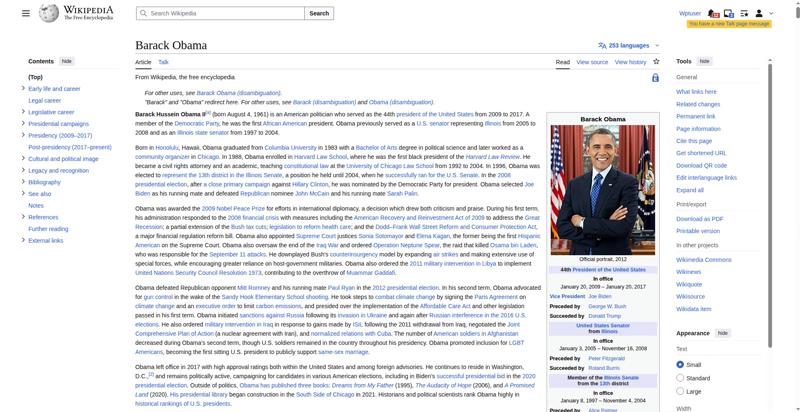Click Download as PDF link

tap(698, 218)
